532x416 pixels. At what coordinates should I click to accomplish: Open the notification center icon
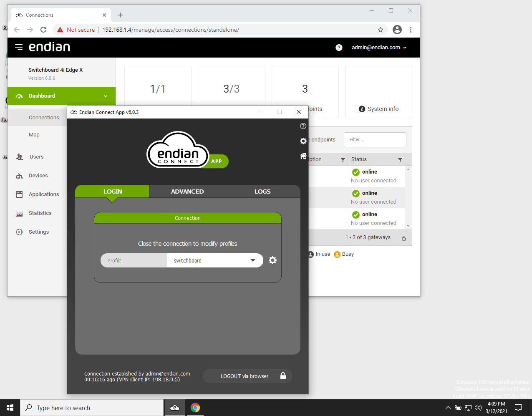click(x=518, y=408)
